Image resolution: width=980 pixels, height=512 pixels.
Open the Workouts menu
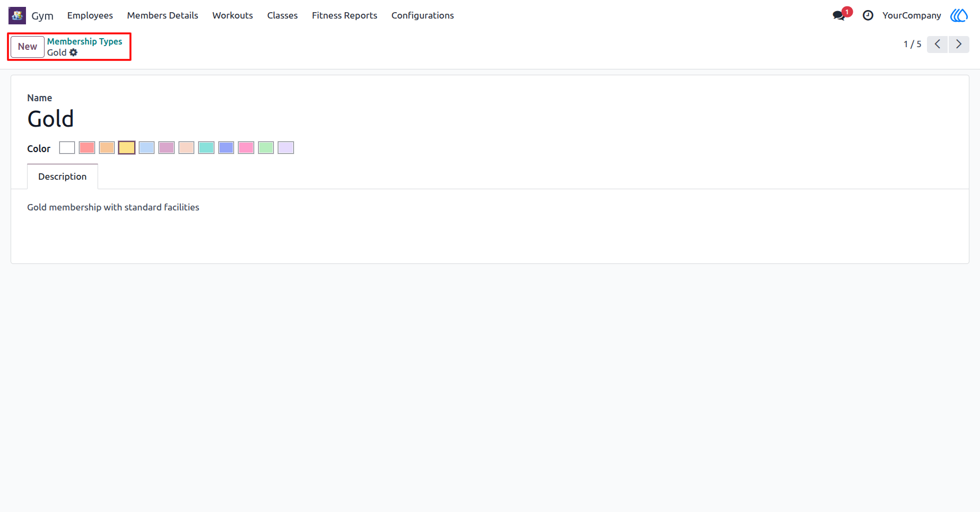[233, 15]
